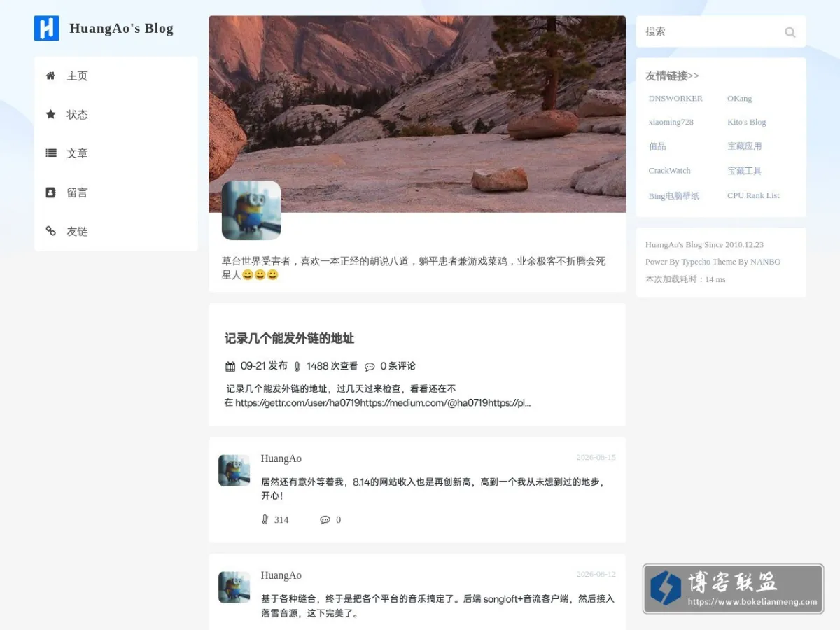
Task: Open the 宝藏工具 link
Action: pyautogui.click(x=744, y=171)
